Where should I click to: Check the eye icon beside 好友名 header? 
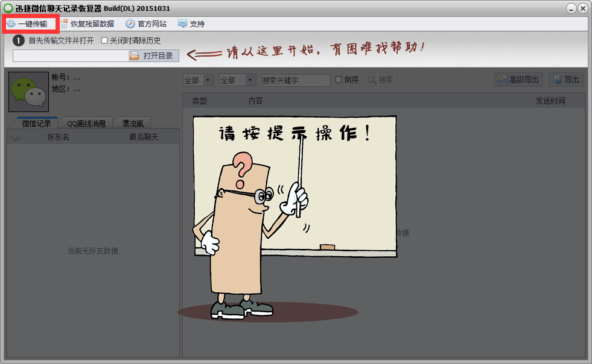pyautogui.click(x=15, y=136)
